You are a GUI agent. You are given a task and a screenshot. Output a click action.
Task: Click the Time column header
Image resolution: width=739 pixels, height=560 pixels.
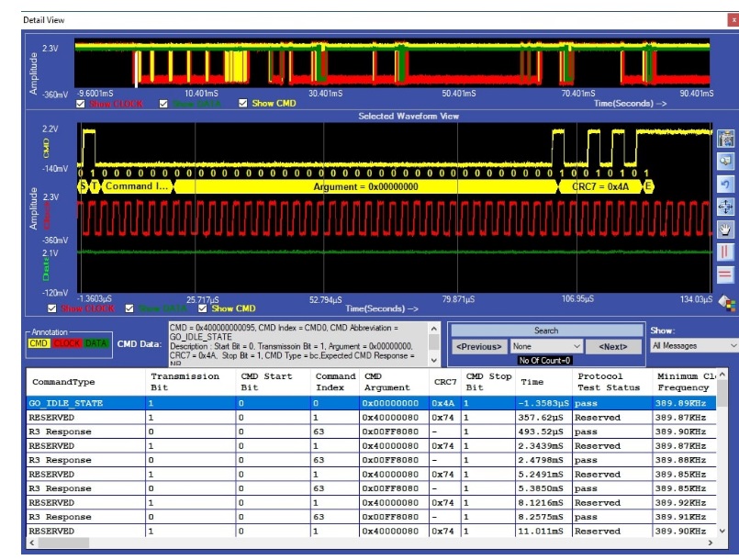point(543,382)
